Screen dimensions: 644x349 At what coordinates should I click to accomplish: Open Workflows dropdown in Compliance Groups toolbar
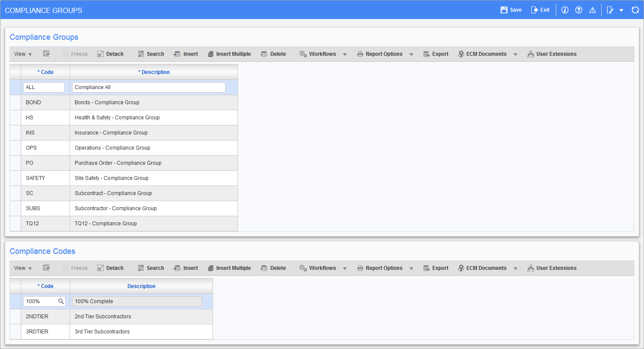point(345,54)
